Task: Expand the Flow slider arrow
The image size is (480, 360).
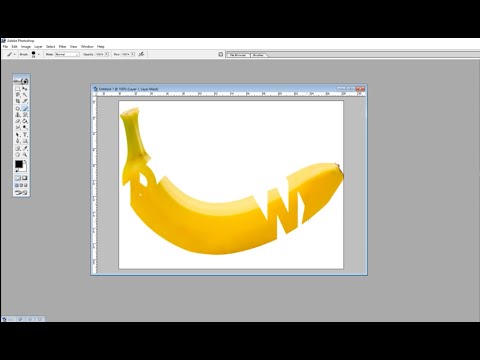Action: click(x=133, y=54)
